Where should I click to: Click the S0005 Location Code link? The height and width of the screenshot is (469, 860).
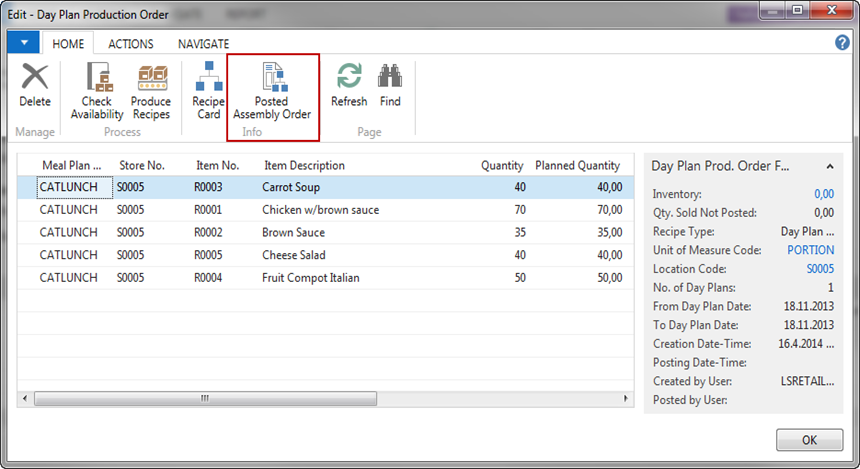click(x=819, y=269)
